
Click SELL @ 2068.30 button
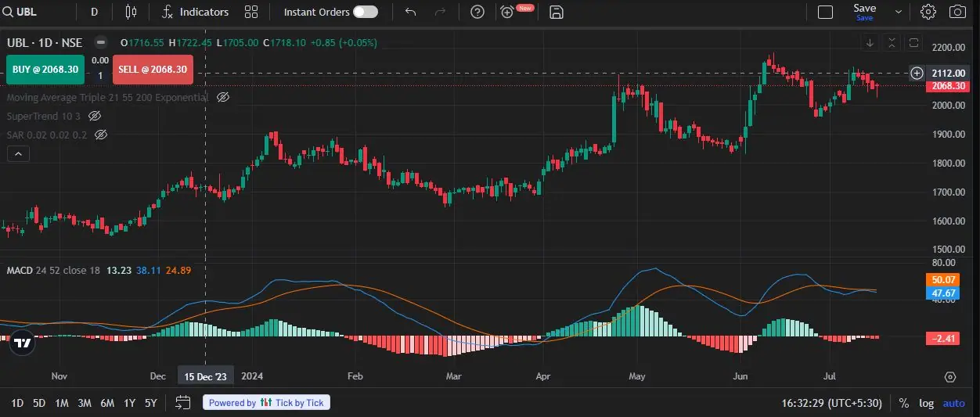coord(152,69)
